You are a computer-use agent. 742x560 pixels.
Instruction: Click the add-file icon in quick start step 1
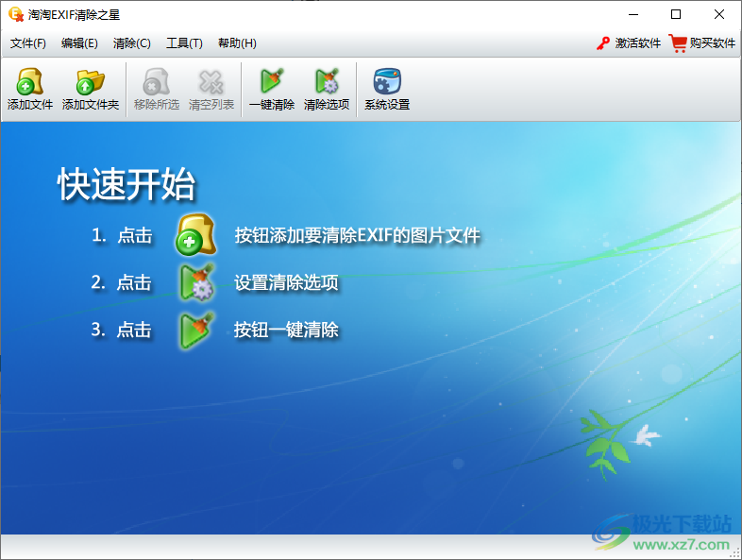pyautogui.click(x=196, y=235)
